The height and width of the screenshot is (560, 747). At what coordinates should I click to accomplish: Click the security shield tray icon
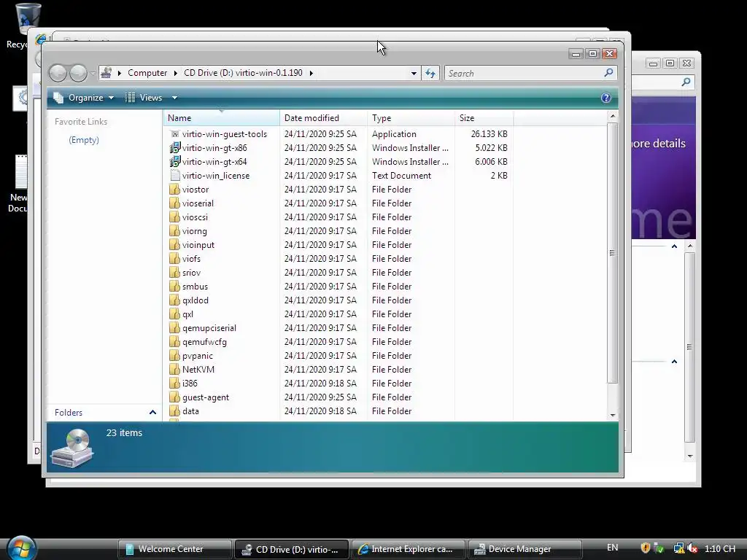coord(646,548)
